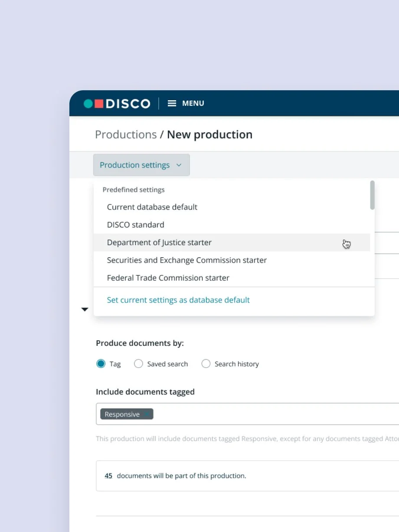Click the settings list scrollbar

tap(372, 195)
